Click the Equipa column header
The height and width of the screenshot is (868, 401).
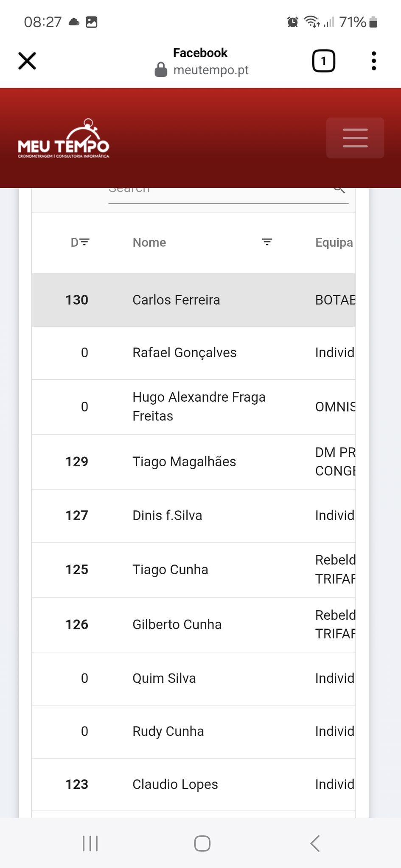[334, 242]
